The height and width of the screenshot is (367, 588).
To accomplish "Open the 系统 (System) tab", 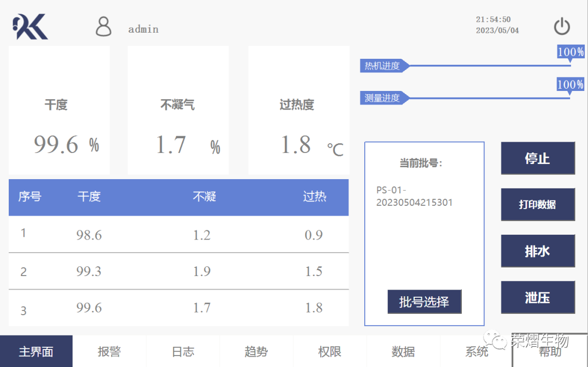I will coord(477,351).
